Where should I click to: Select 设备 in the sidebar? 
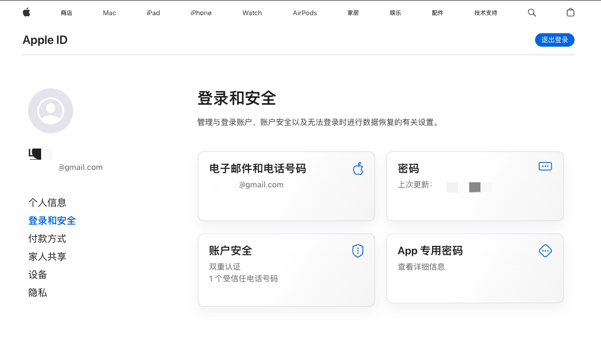pyautogui.click(x=38, y=275)
